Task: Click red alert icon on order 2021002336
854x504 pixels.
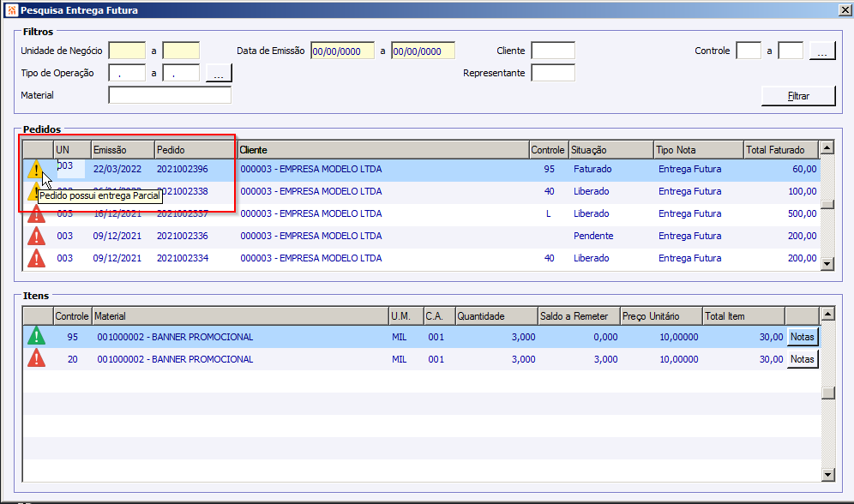Action: click(x=36, y=237)
